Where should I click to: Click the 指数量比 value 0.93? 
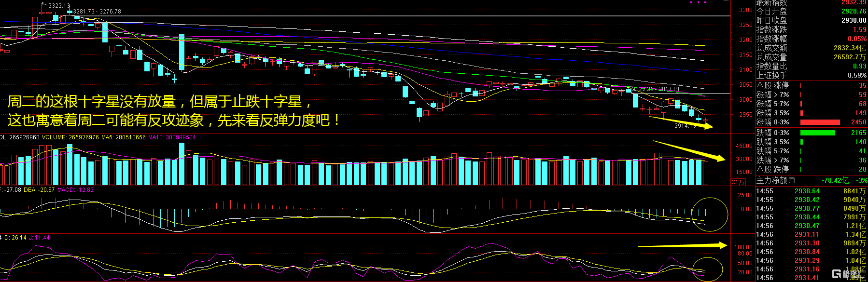[859, 66]
